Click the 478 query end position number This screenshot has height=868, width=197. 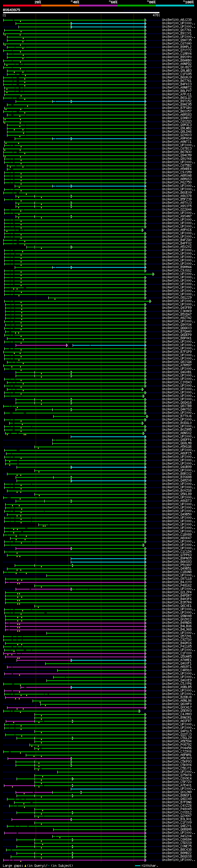click(155, 15)
